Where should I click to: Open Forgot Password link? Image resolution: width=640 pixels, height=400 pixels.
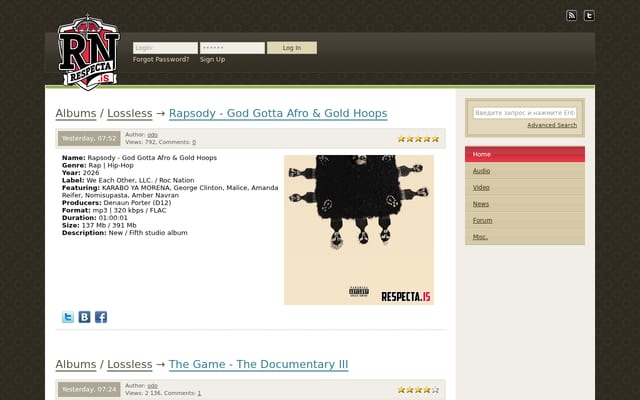click(161, 60)
